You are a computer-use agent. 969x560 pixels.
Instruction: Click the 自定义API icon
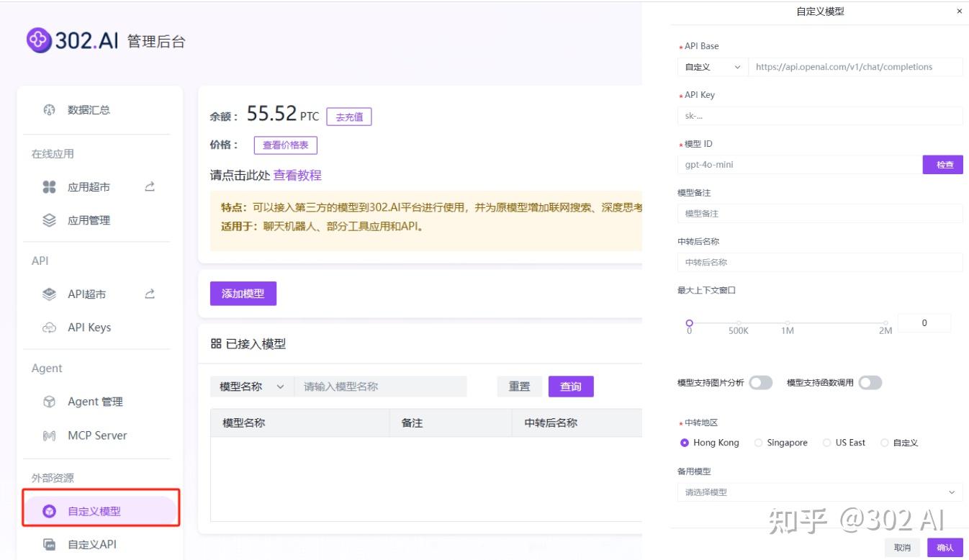[50, 544]
